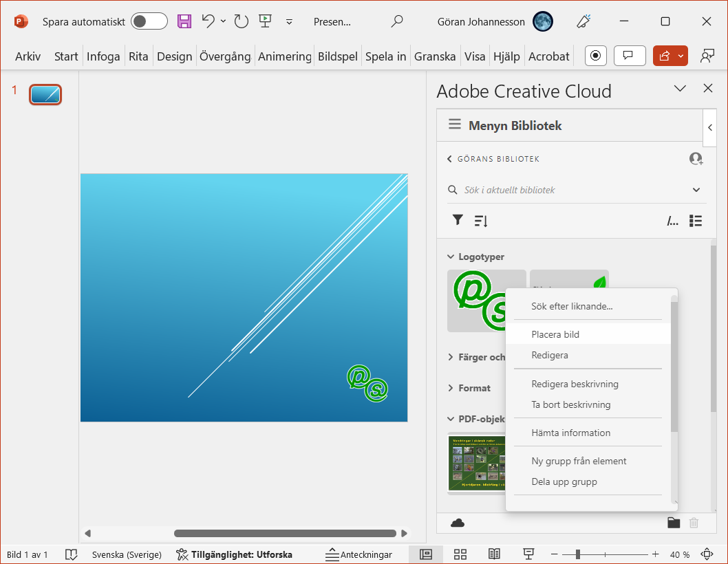Click the filter icon in library panel
The width and height of the screenshot is (728, 564).
(458, 220)
